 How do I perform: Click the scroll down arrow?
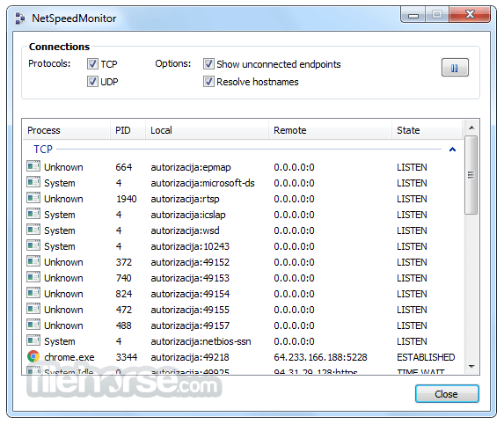click(471, 367)
